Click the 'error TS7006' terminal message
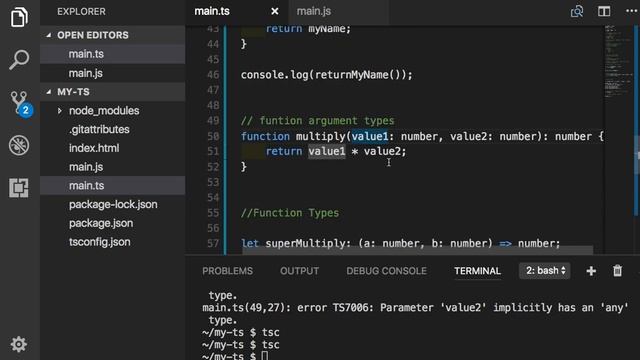Screen dimensions: 640x360 [x=335, y=308]
